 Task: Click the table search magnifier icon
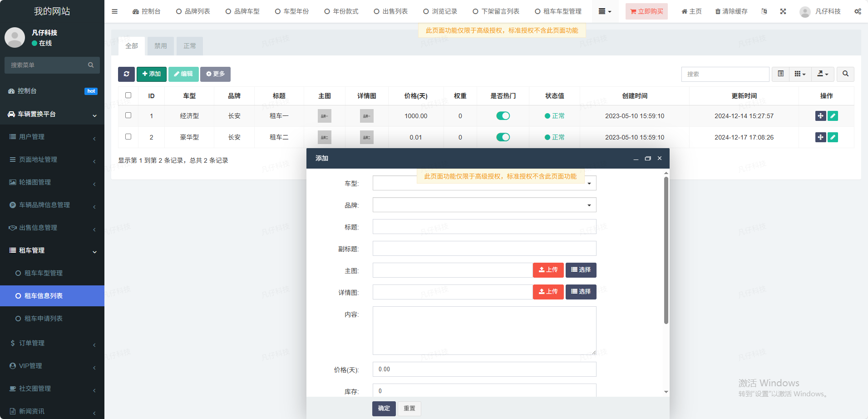tap(845, 74)
